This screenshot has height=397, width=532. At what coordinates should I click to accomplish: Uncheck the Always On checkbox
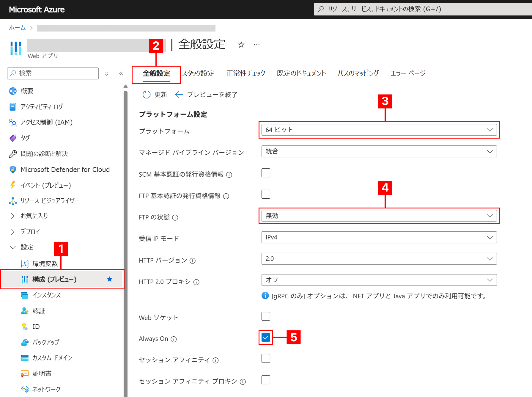coord(266,337)
